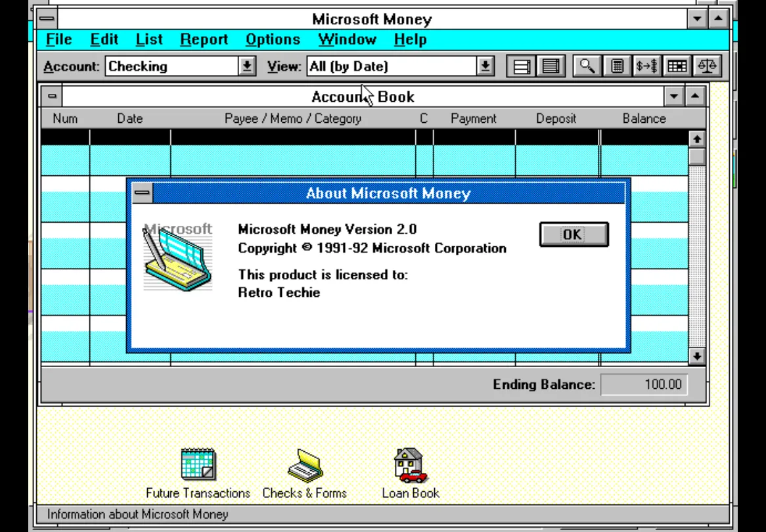Open the Future Transactions icon
The height and width of the screenshot is (532, 766).
pos(198,474)
